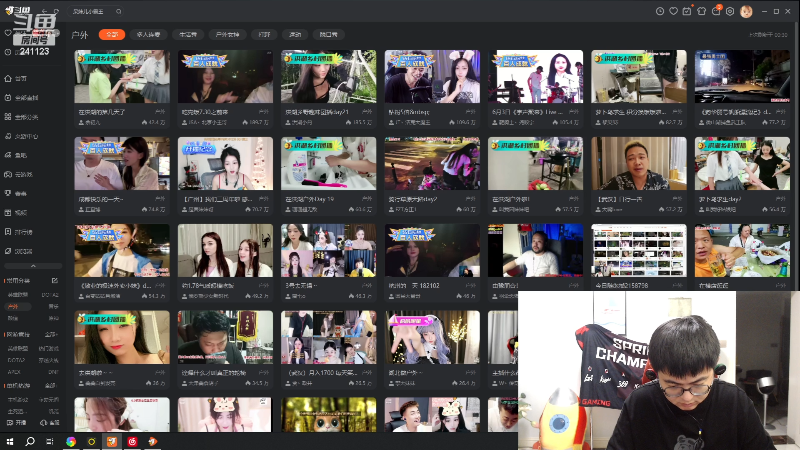The image size is (800, 450).
Task: Open the stream with drummer on stage
Action: pos(535,89)
